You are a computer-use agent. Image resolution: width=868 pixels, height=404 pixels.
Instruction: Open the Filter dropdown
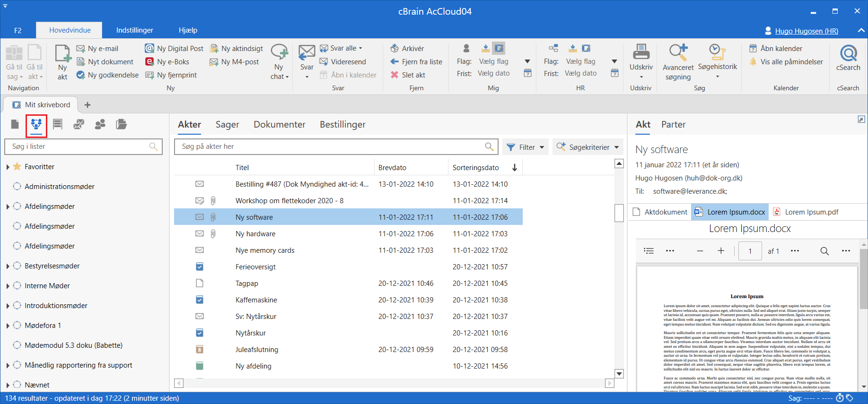coord(526,147)
